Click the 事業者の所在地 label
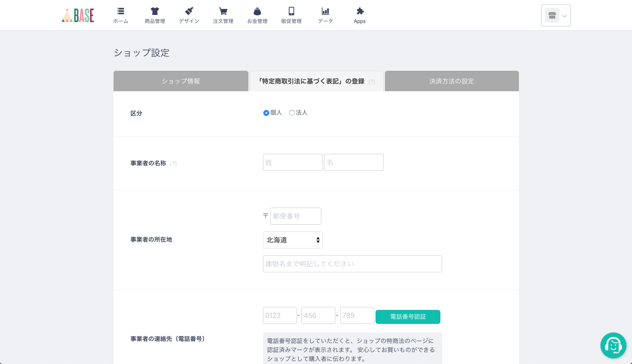632x364 pixels. (x=151, y=240)
